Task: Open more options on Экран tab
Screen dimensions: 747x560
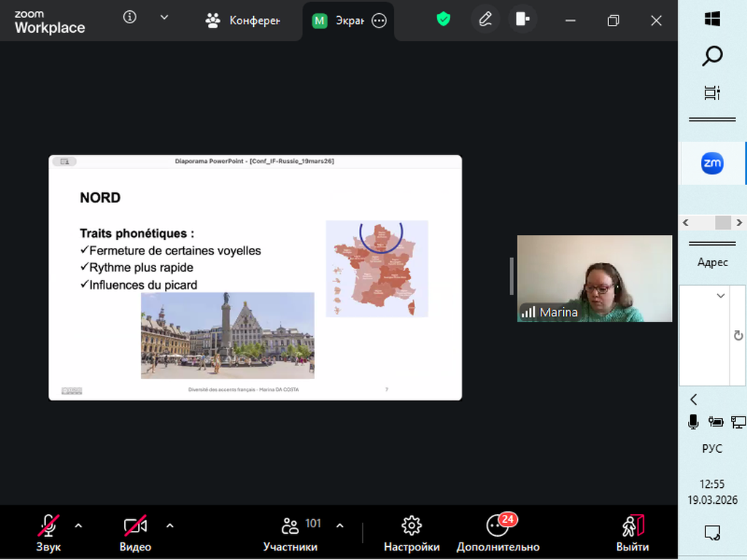Action: tap(379, 21)
